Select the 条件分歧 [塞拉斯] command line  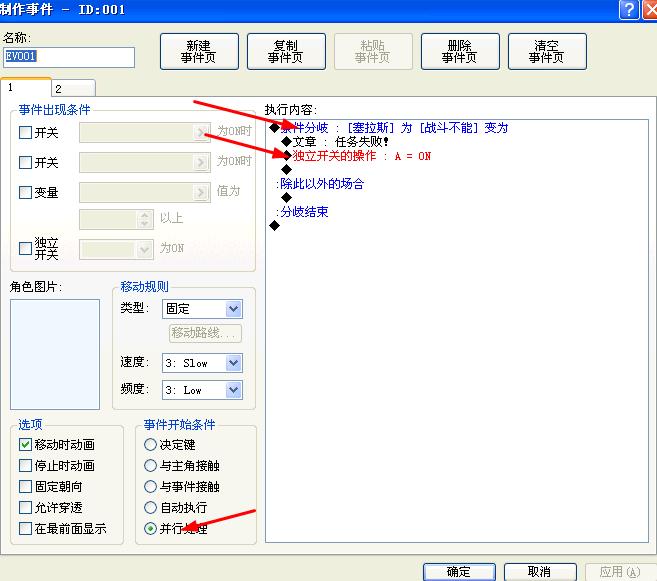(x=389, y=128)
